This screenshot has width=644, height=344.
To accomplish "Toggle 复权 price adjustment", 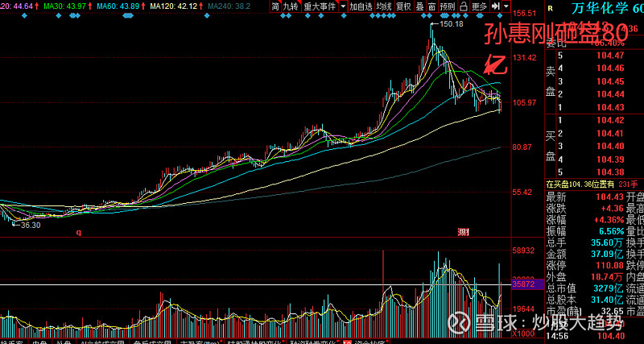I will click(403, 6).
